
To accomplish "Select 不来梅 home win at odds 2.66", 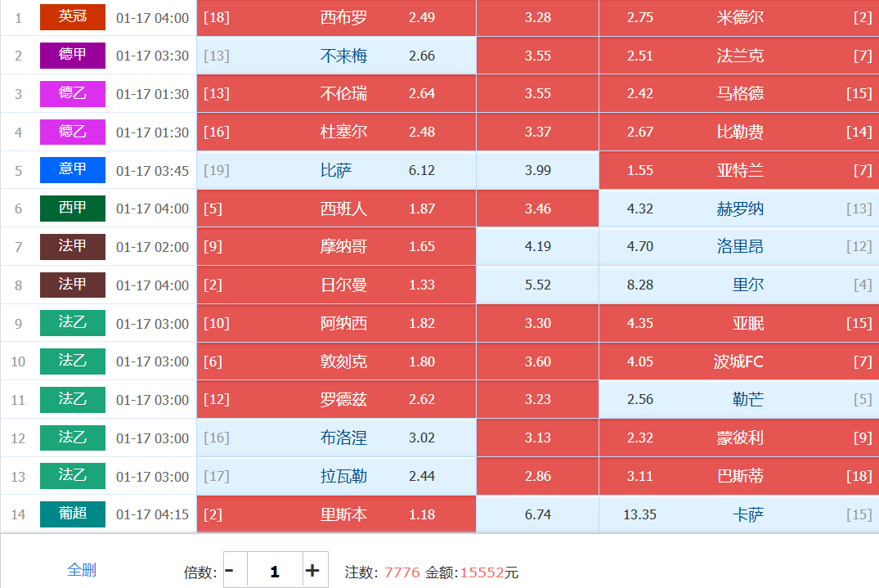I will point(336,56).
